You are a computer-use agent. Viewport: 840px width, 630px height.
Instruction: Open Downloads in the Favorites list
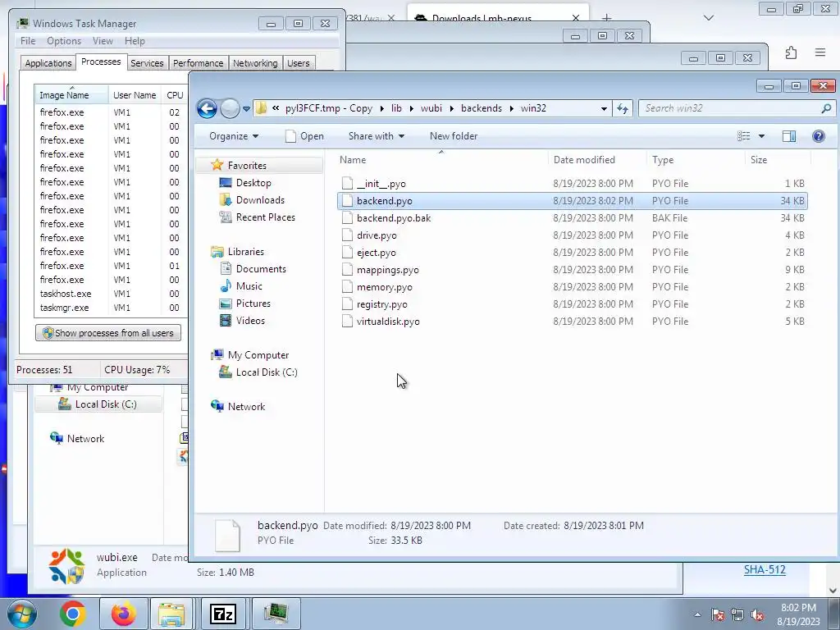point(260,200)
